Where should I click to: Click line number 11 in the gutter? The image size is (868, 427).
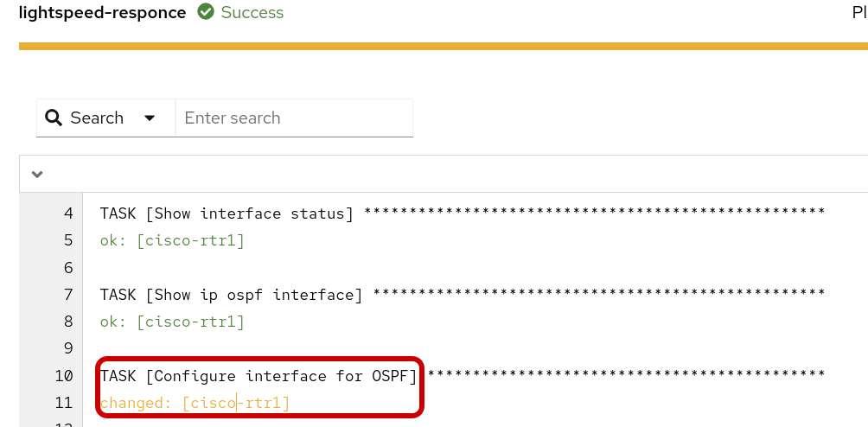(x=64, y=403)
